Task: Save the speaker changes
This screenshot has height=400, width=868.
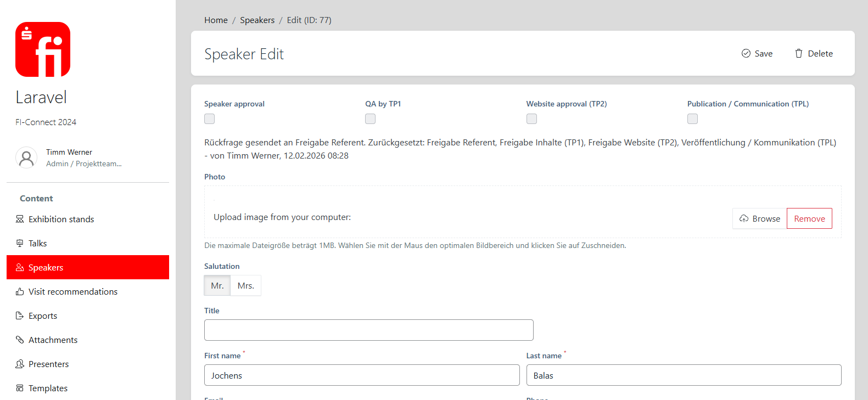Action: (757, 54)
